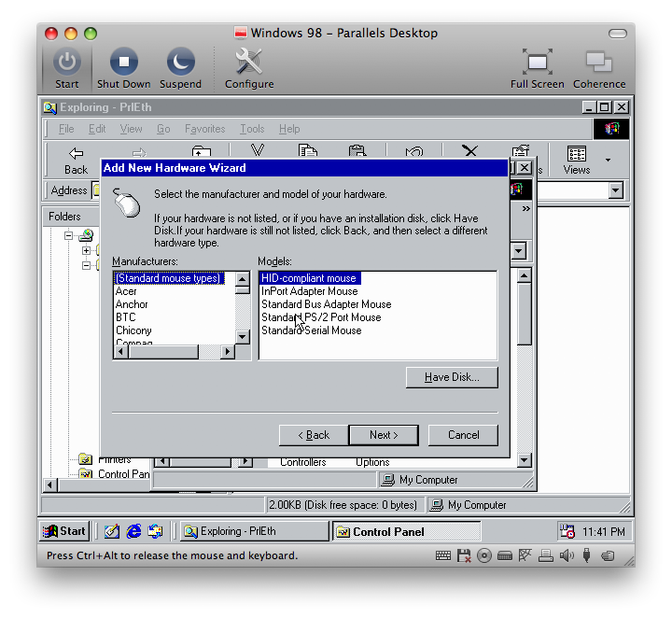Open the Windows 98 Start menu
Viewport: 672px width, 618px height.
[x=63, y=531]
